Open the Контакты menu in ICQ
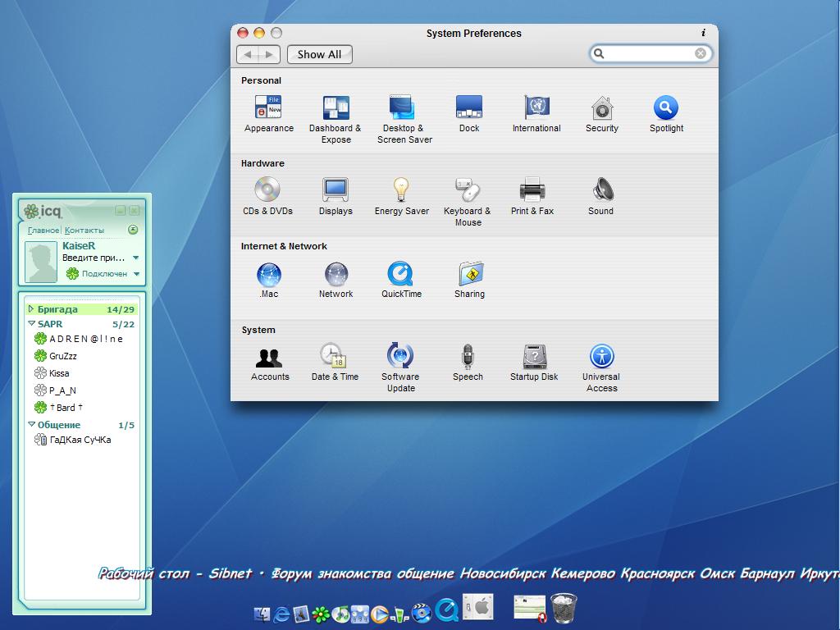 [84, 230]
